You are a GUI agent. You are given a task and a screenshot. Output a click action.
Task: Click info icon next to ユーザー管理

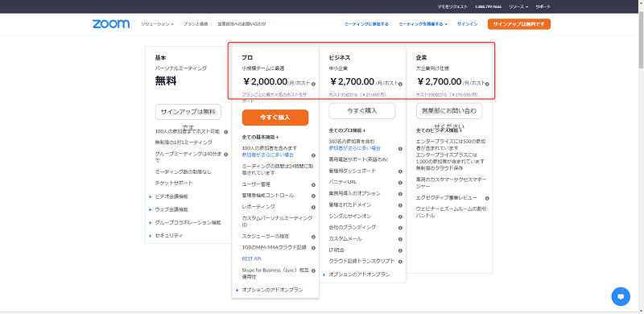coord(313,185)
